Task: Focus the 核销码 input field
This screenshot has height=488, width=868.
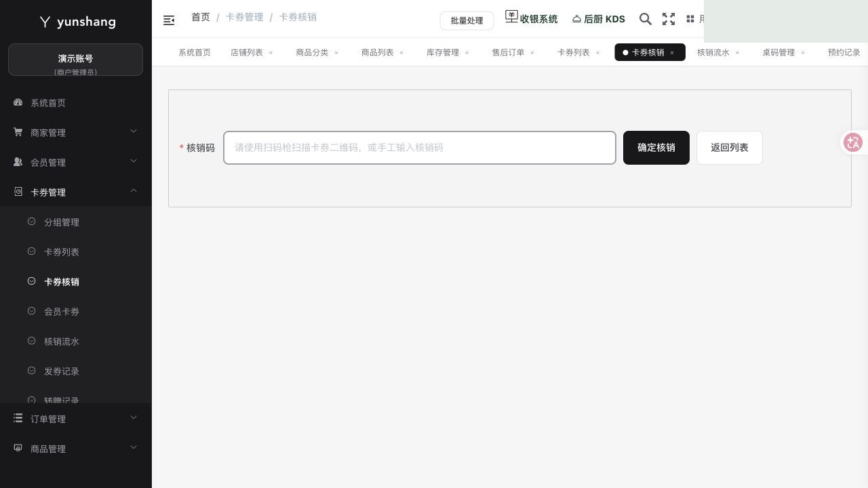Action: tap(420, 148)
